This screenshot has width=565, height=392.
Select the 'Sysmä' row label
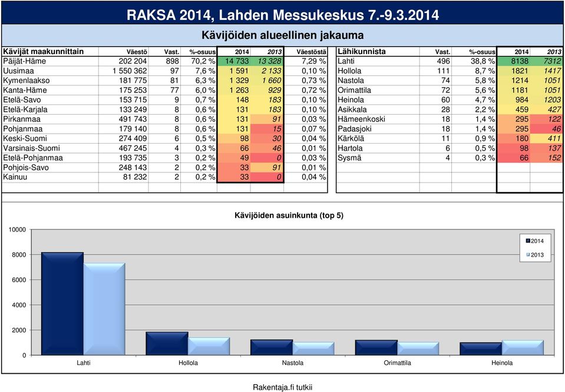click(349, 158)
